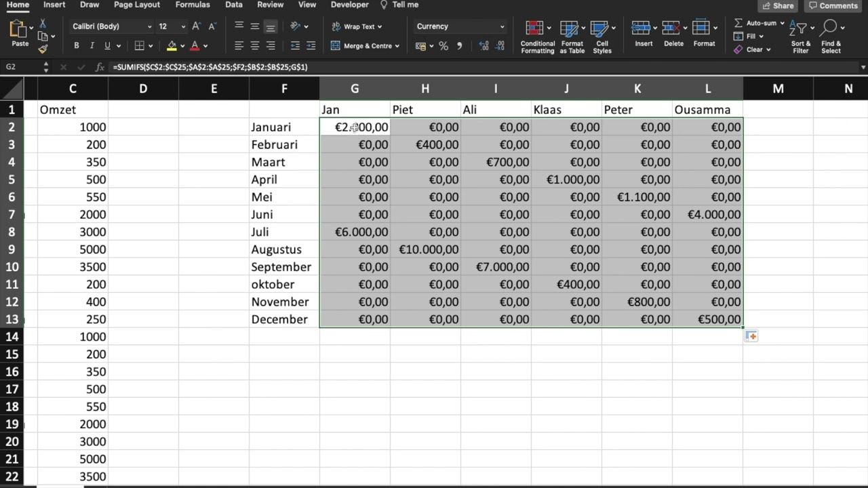Click the Copy icon
868x488 pixels.
(x=43, y=36)
